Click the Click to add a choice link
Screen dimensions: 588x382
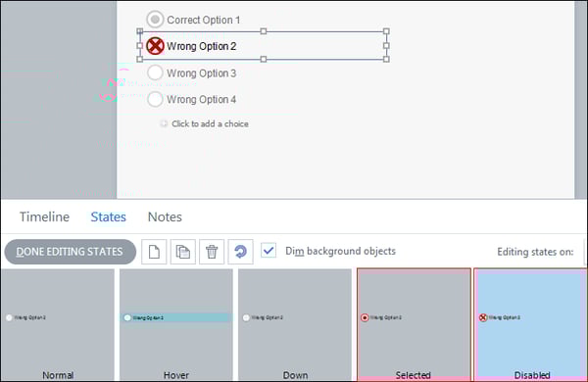coord(210,123)
